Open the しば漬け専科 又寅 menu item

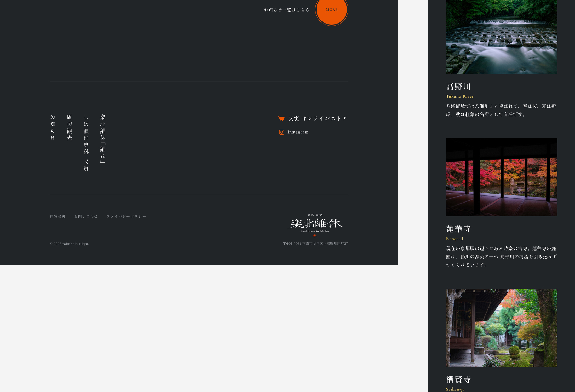86,143
